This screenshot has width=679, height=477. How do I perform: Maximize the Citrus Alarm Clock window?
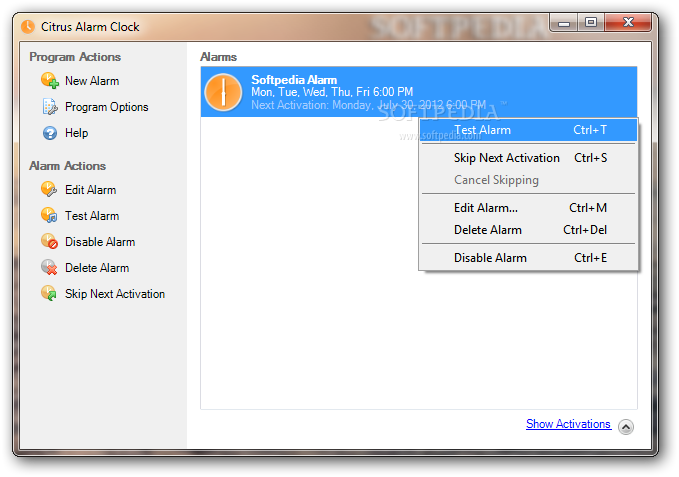point(591,23)
